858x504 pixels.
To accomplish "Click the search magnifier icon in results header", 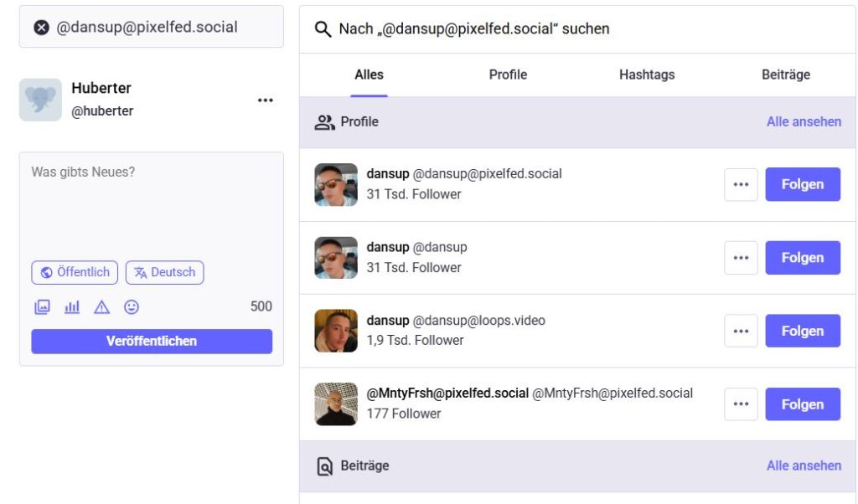I will point(323,29).
